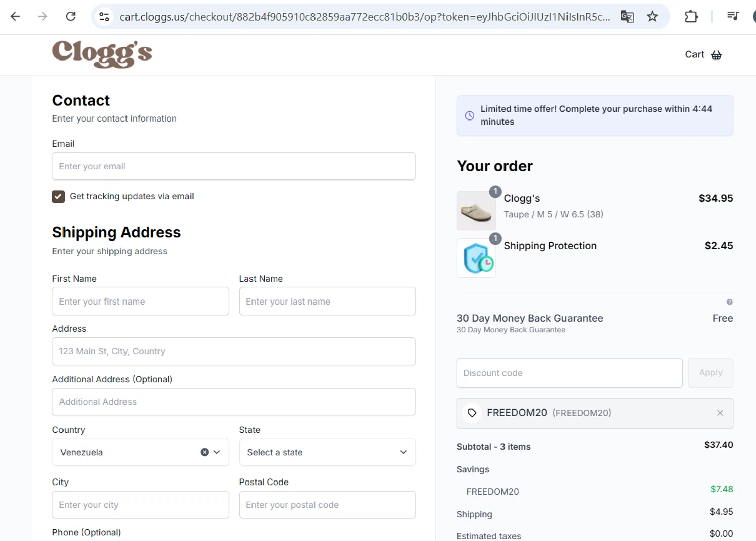Viewport: 756px width, 541px height.
Task: Open site information icon in address bar
Action: (104, 17)
